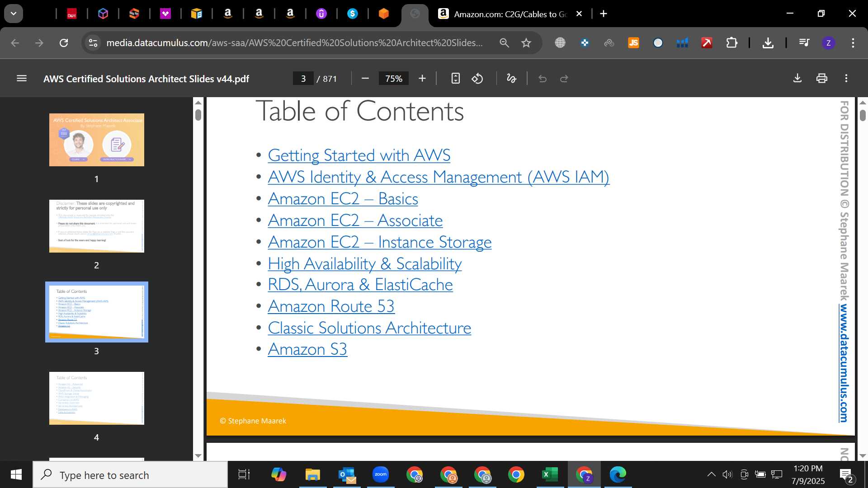868x488 pixels.
Task: Click the address bar zoom magnifier icon
Action: coord(504,43)
